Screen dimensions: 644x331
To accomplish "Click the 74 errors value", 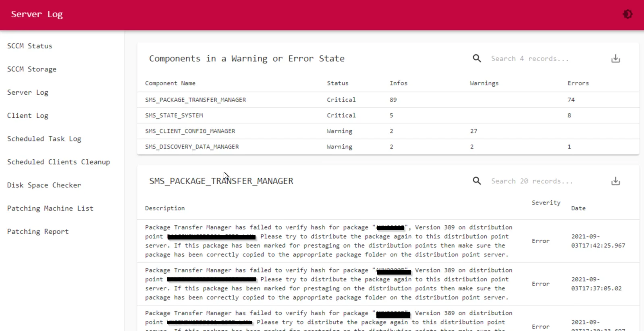I will [x=571, y=100].
